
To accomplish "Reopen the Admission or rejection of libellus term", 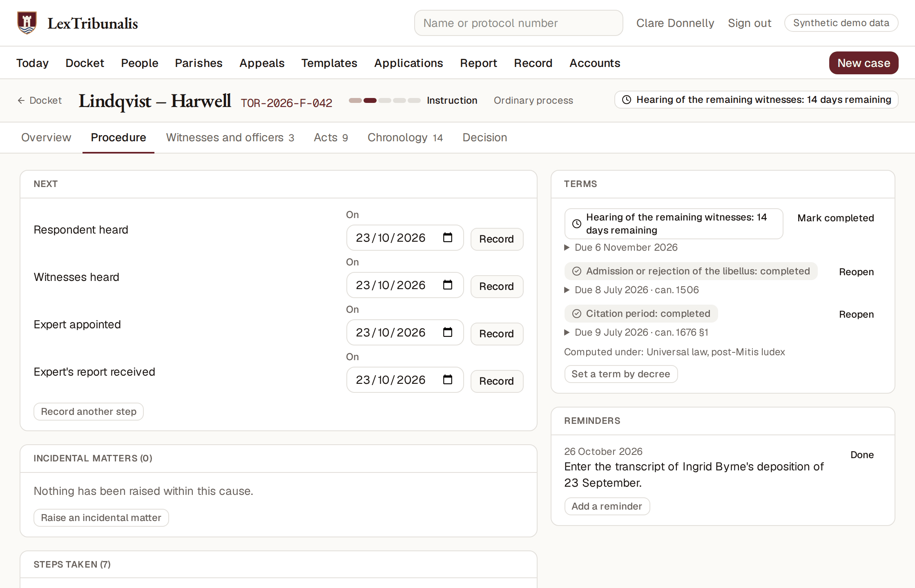I will (x=856, y=272).
